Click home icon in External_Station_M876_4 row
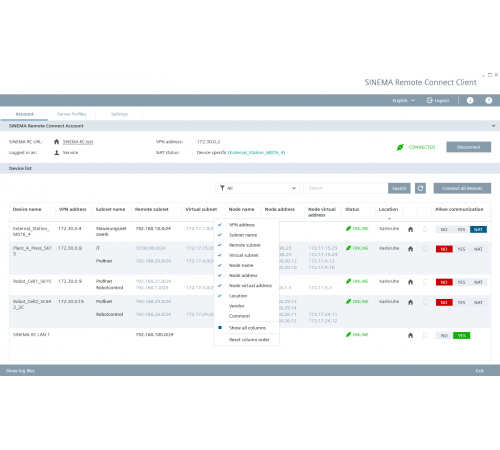Image resolution: width=500 pixels, height=450 pixels. coord(410,229)
